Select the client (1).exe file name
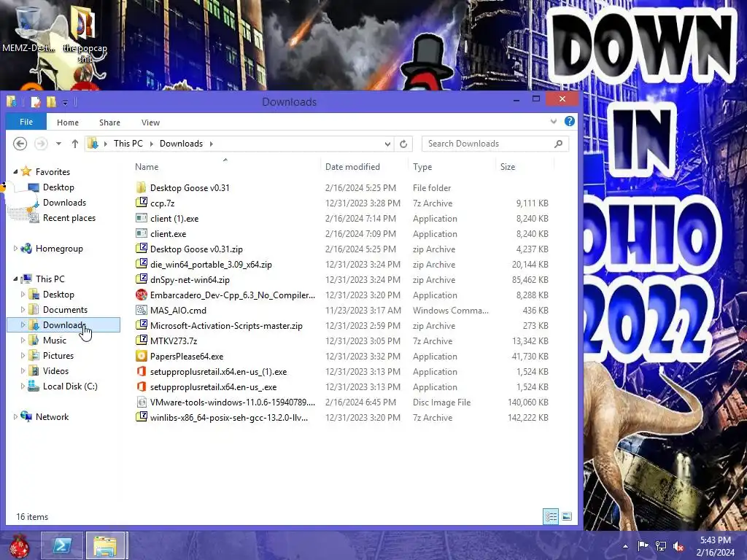Screen dimensions: 747x560 click(x=174, y=218)
